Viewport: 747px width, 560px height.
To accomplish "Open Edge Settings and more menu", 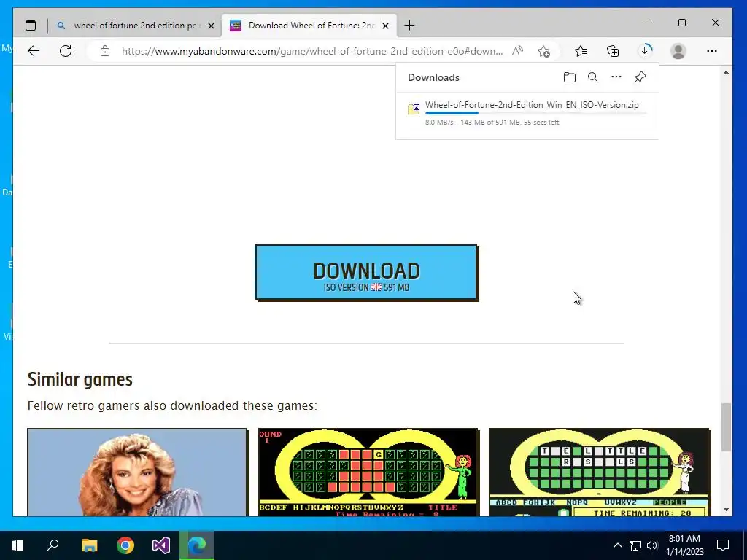I will pos(712,51).
